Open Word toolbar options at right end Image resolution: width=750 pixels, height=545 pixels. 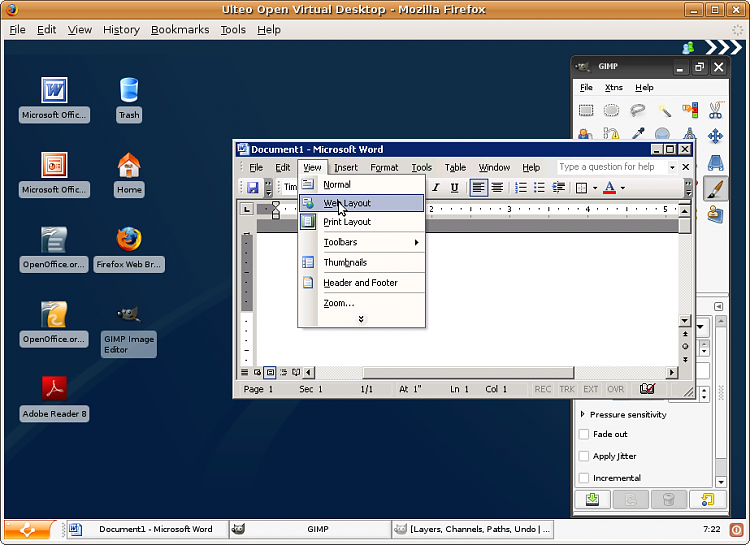[688, 188]
